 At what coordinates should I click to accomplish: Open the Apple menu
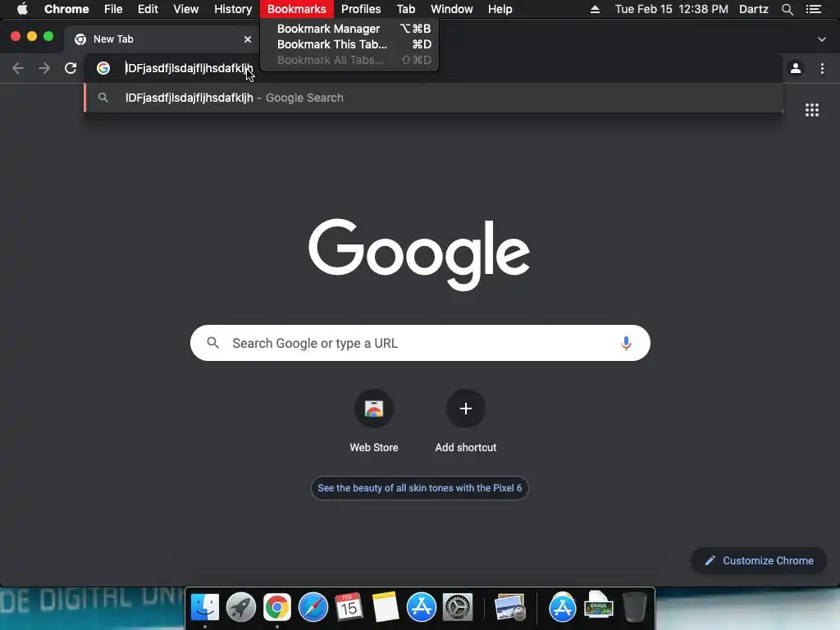tap(22, 9)
